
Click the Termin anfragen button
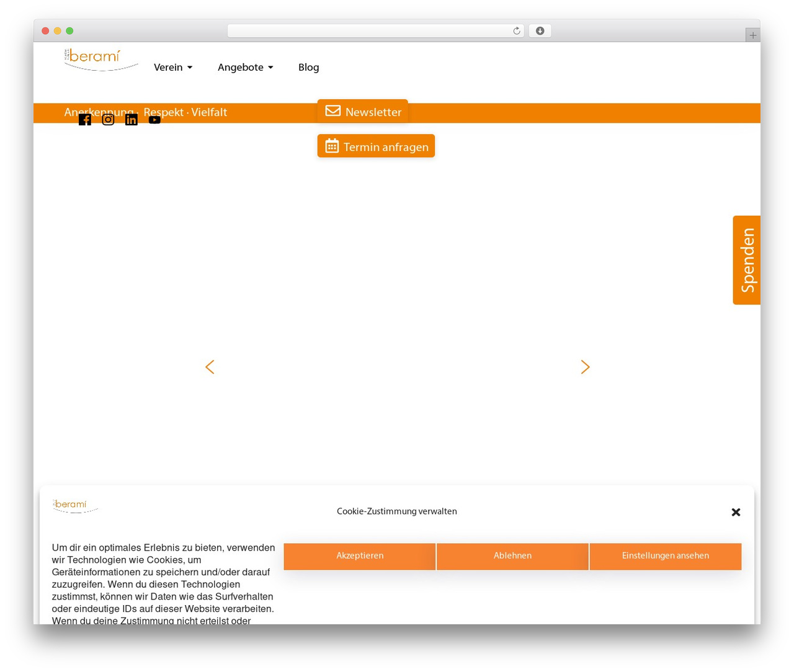(x=376, y=146)
